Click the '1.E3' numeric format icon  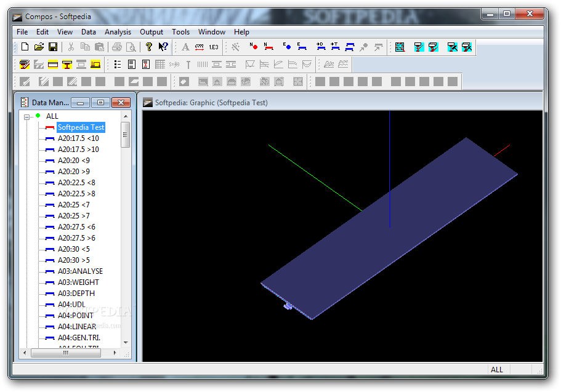(214, 47)
